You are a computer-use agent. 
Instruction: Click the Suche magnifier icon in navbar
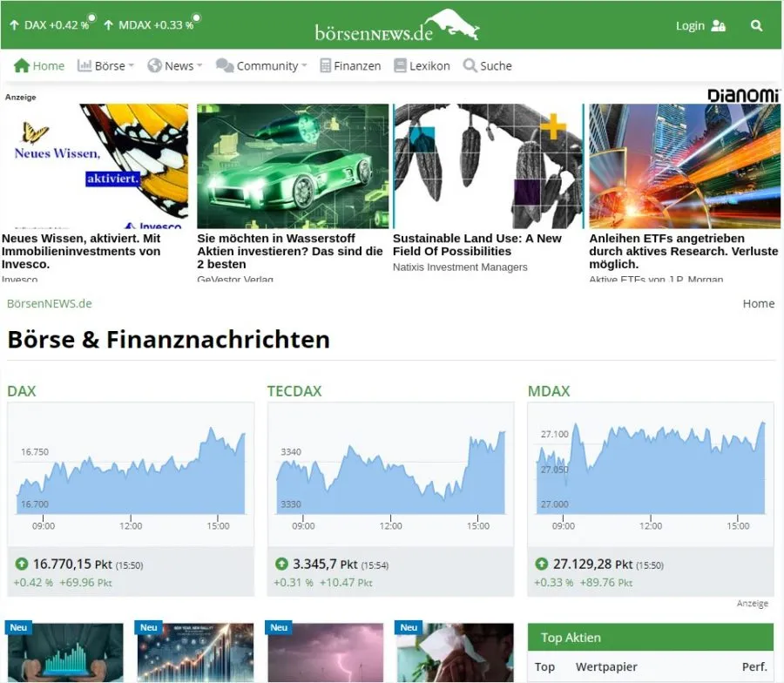470,65
